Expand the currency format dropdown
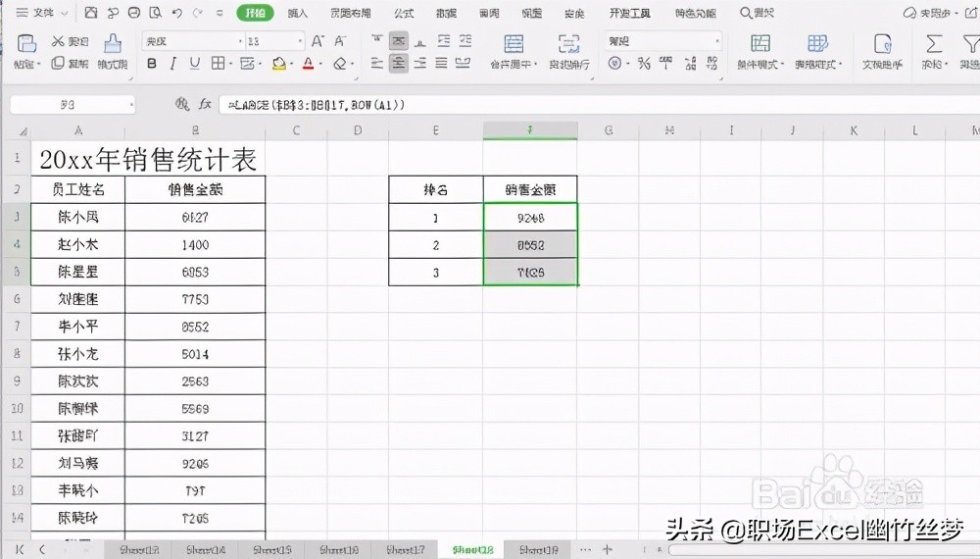The width and height of the screenshot is (980, 559). 627,64
